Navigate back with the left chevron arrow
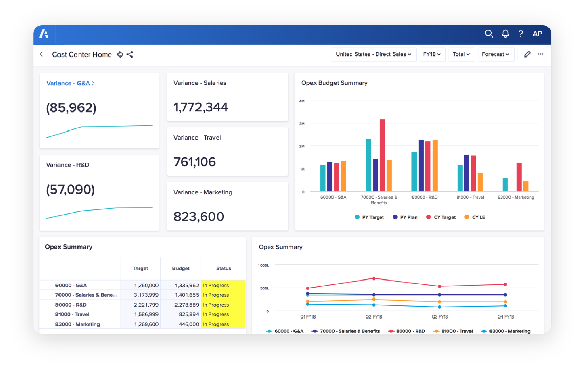The image size is (588, 374). tap(41, 54)
